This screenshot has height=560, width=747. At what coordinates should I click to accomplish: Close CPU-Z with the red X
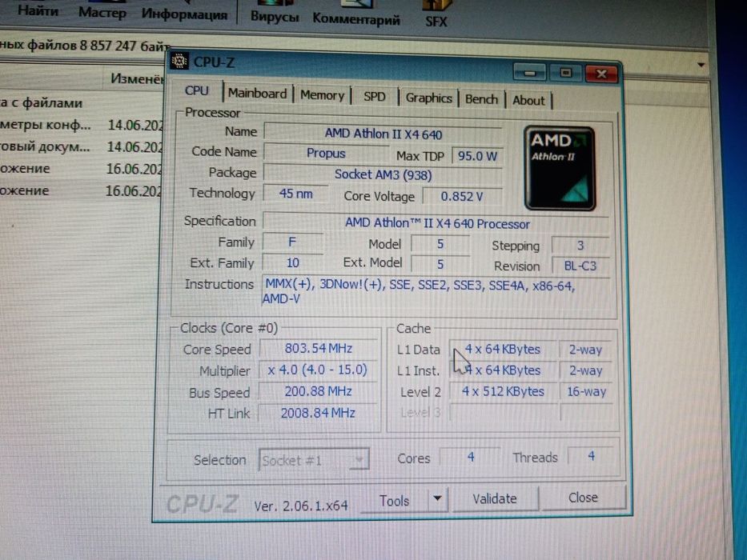[601, 74]
